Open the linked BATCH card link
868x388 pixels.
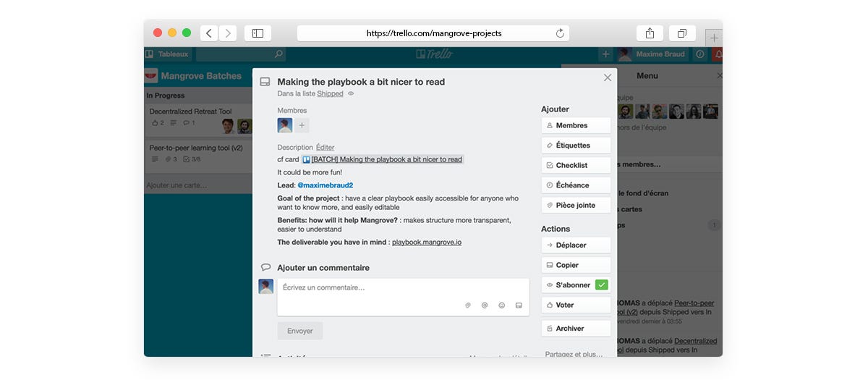383,159
